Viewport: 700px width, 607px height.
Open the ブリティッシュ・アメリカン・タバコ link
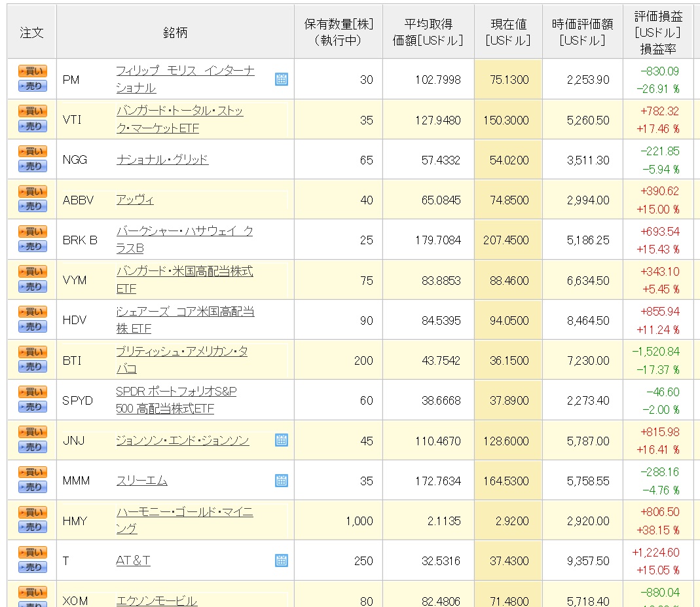[x=181, y=359]
